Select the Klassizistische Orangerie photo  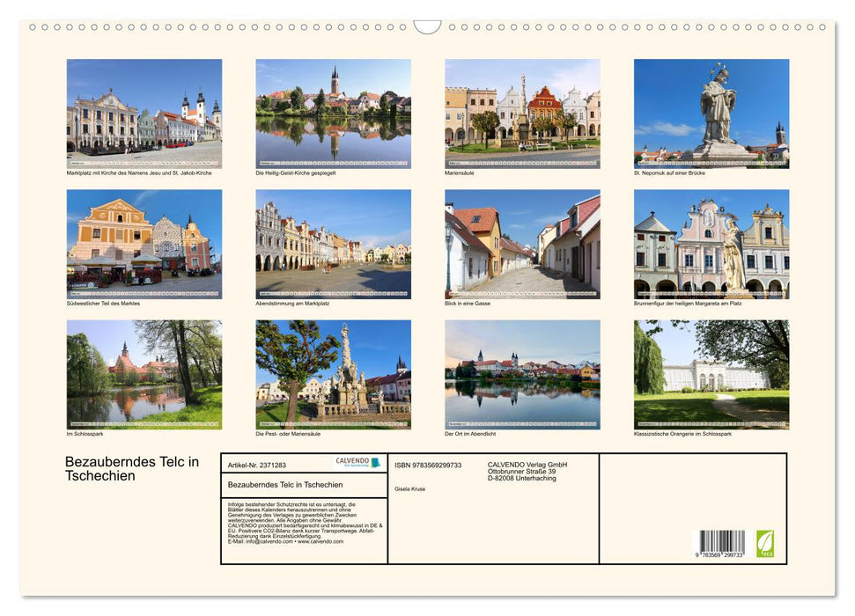point(711,375)
